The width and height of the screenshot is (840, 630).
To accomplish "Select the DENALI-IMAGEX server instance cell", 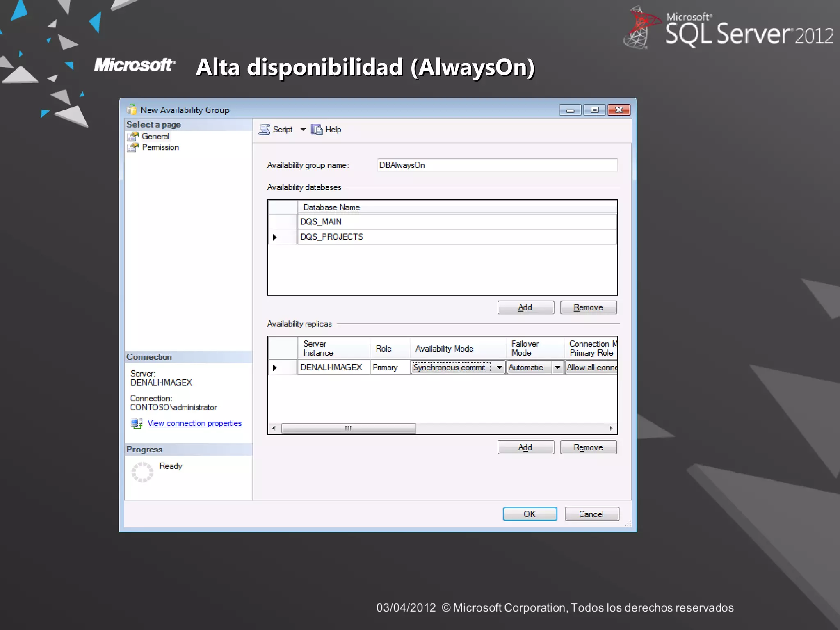I will tap(334, 367).
